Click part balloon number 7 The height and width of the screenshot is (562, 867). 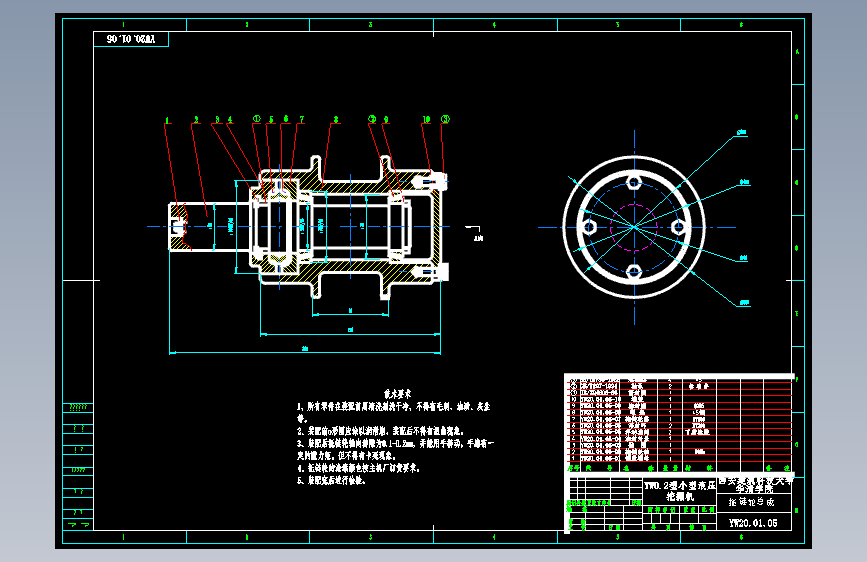coord(301,119)
